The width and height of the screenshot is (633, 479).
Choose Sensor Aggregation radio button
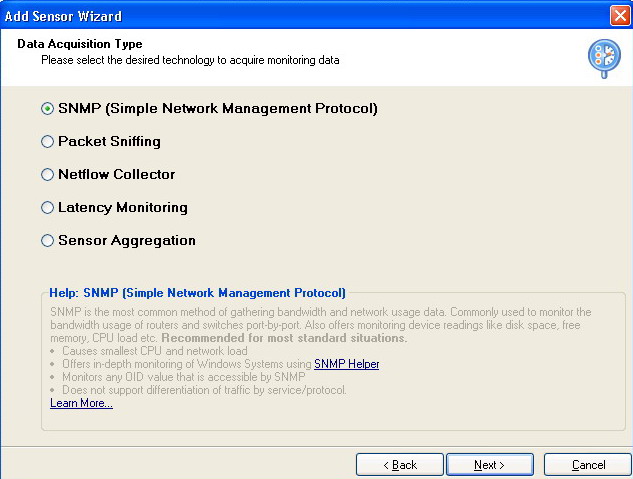click(x=47, y=241)
